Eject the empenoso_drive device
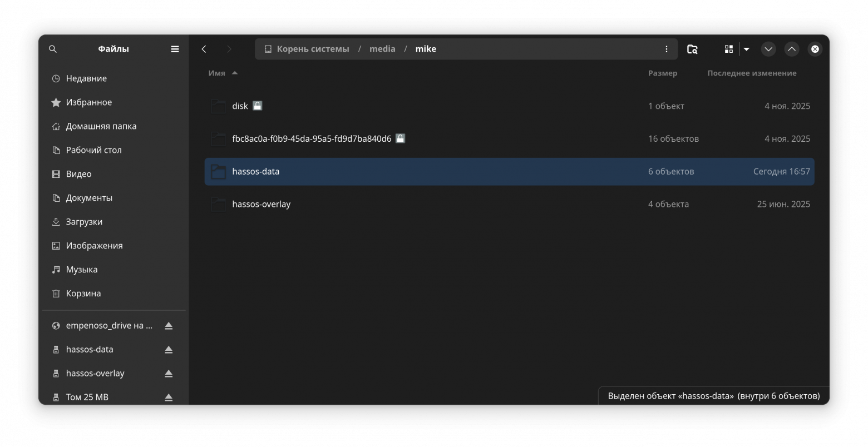The height and width of the screenshot is (447, 868). 169,325
